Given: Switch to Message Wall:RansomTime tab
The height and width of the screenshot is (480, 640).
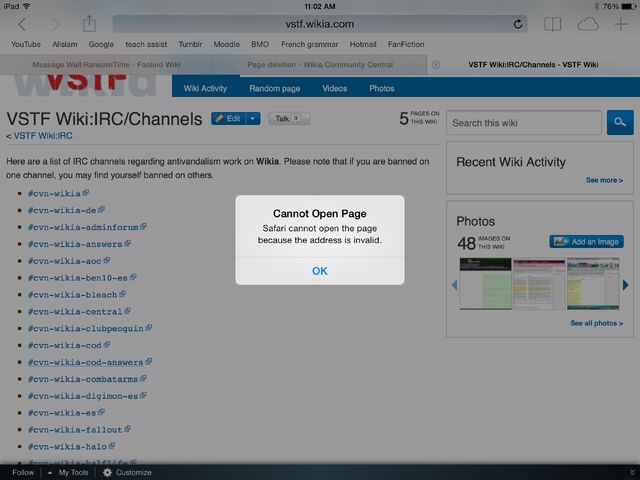Looking at the screenshot, I should click(107, 64).
